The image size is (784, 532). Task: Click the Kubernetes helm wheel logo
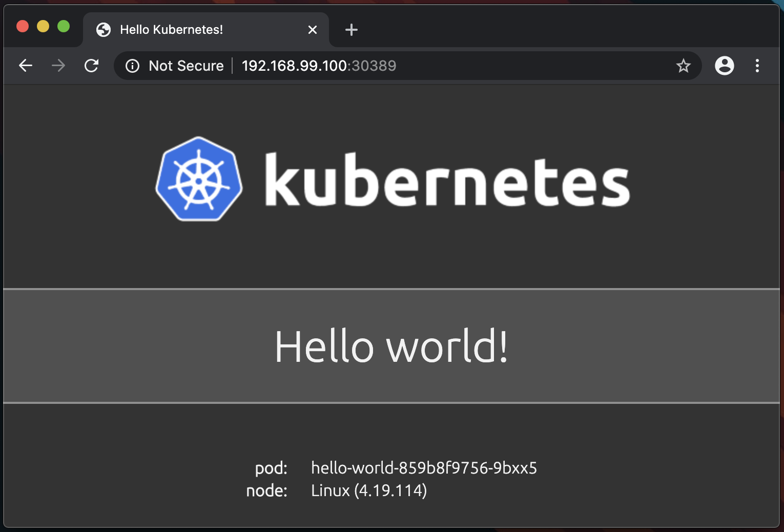point(199,179)
